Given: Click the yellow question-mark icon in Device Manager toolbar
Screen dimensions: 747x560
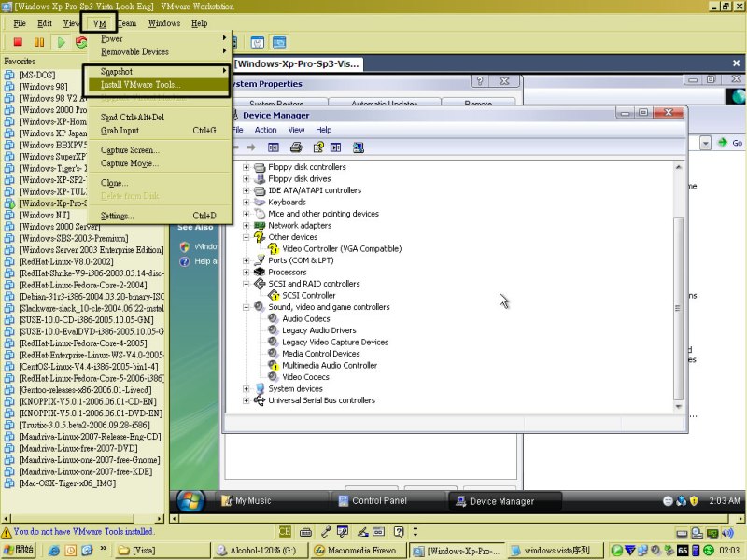Looking at the screenshot, I should tap(318, 147).
